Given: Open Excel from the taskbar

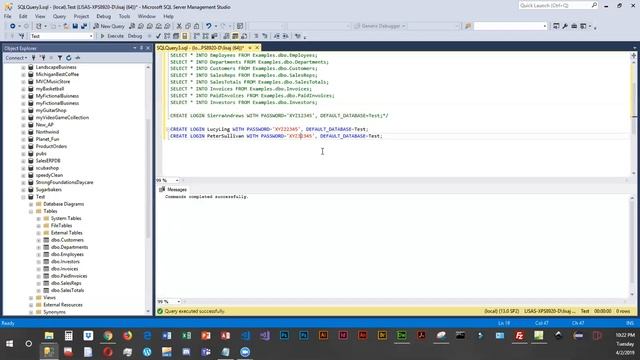Looking at the screenshot, I should (x=187, y=336).
